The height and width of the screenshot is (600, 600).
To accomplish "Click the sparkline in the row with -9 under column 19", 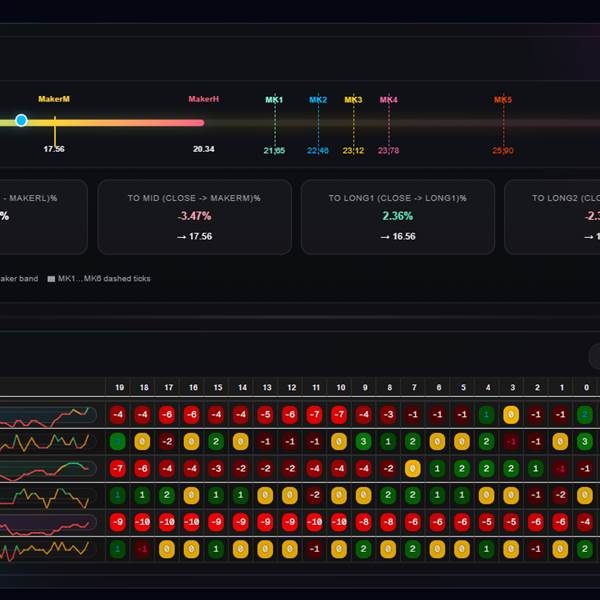I will coord(48,523).
